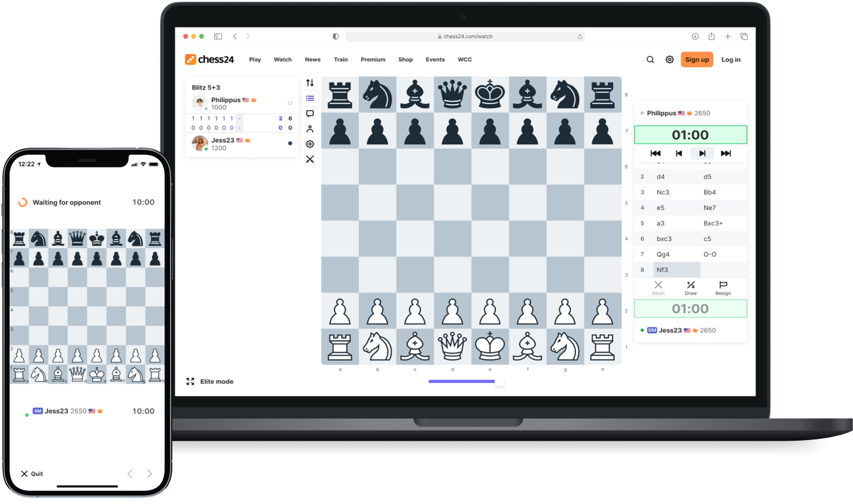Screen dimensions: 853x504
Task: Click Jess23 name in the game card
Action: (x=223, y=140)
